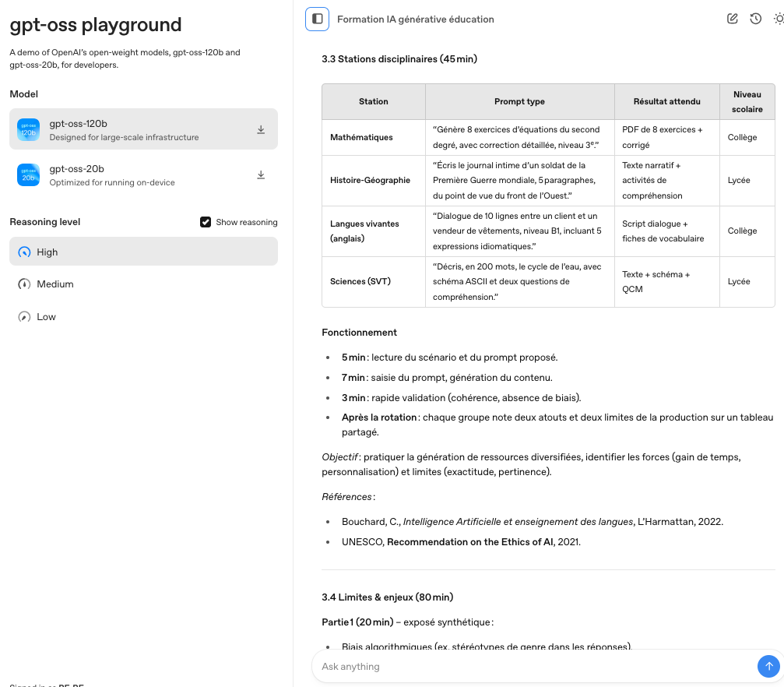Toggle the sidebar panel icon
Viewport: 784px width, 687px height.
pos(317,19)
